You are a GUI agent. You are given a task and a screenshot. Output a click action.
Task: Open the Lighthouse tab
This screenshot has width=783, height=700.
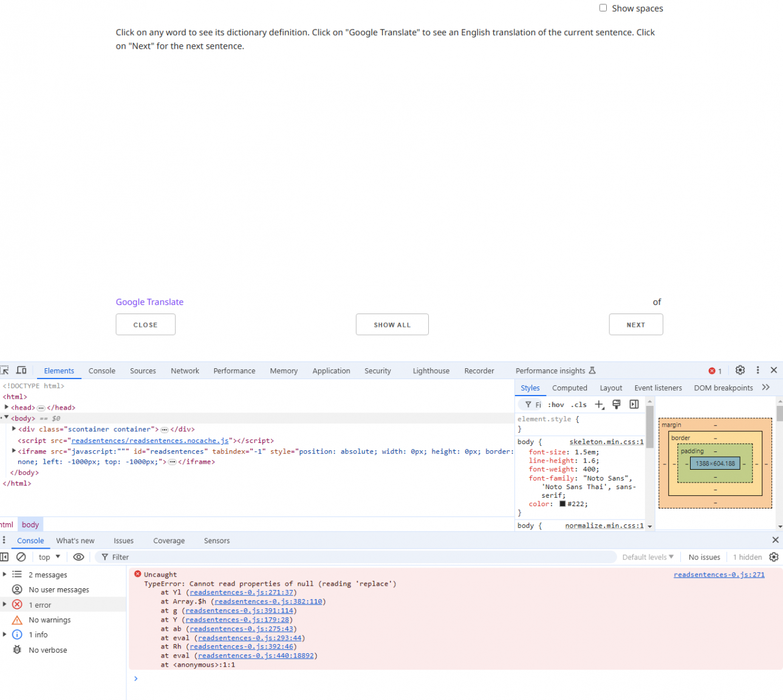click(x=431, y=371)
